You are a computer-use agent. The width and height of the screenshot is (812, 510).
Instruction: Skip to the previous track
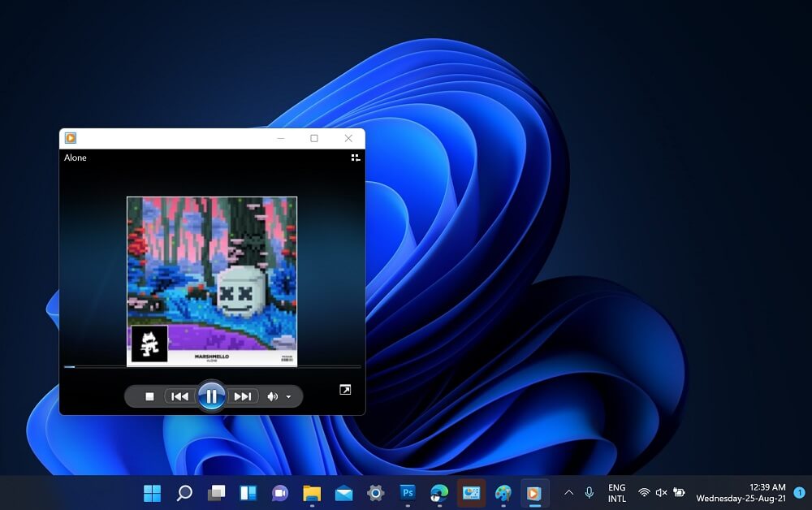[179, 396]
